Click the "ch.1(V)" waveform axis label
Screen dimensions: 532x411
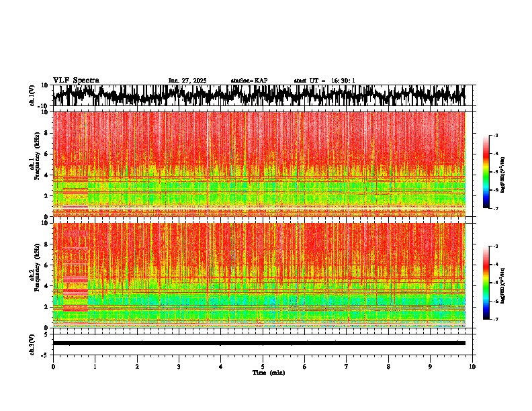pos(32,95)
